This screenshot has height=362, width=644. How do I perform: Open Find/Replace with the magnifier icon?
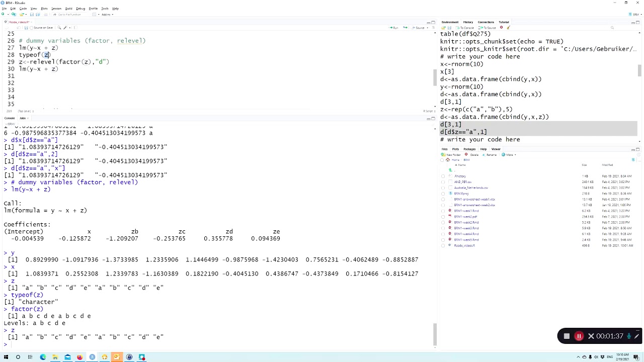pos(59,27)
